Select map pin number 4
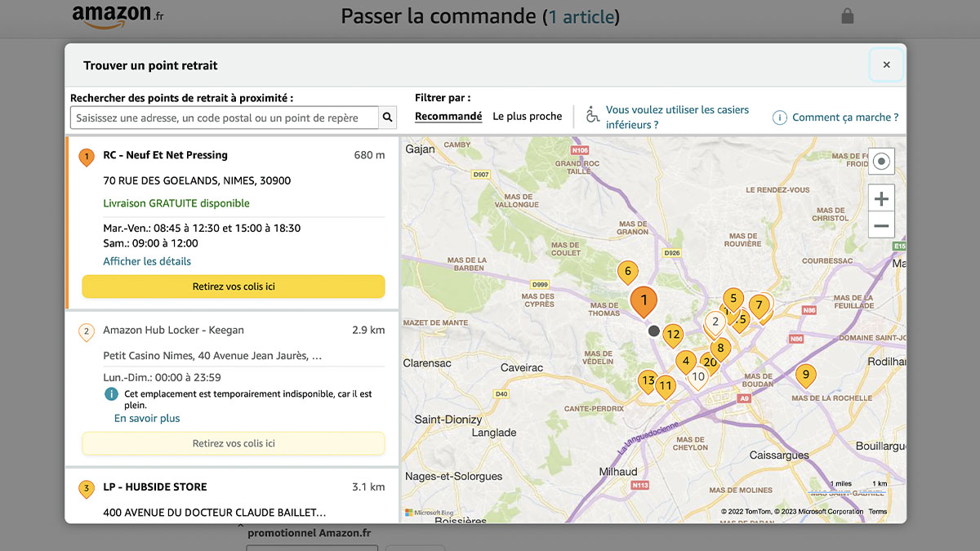The height and width of the screenshot is (551, 980). click(686, 362)
